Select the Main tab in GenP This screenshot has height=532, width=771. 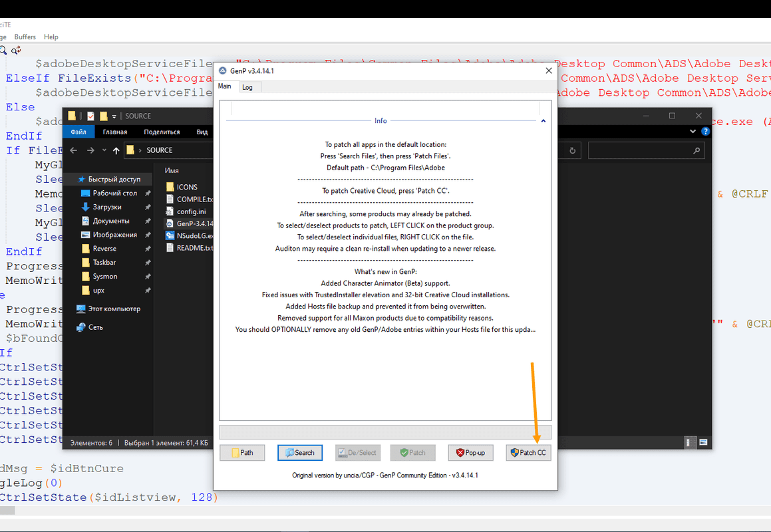pyautogui.click(x=225, y=86)
